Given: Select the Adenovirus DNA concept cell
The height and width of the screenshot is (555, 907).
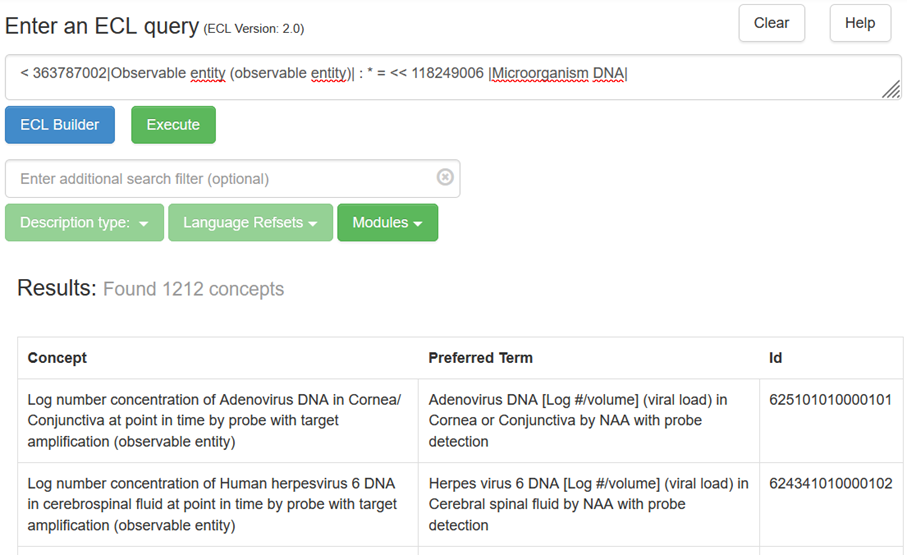Looking at the screenshot, I should tap(215, 420).
